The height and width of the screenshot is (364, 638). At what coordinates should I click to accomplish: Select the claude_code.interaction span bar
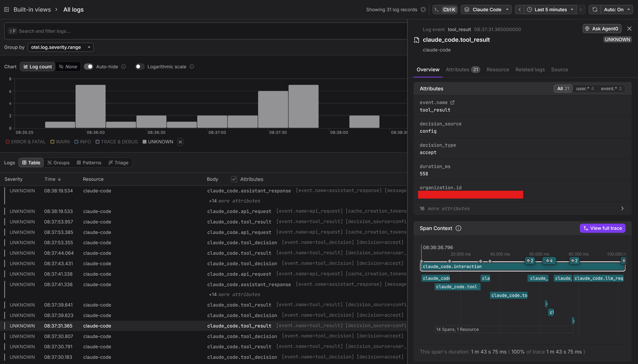(523, 266)
